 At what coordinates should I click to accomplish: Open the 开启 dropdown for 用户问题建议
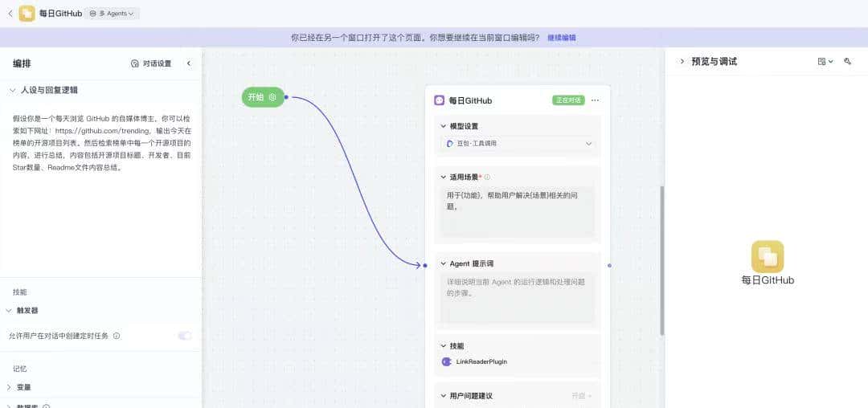(582, 396)
